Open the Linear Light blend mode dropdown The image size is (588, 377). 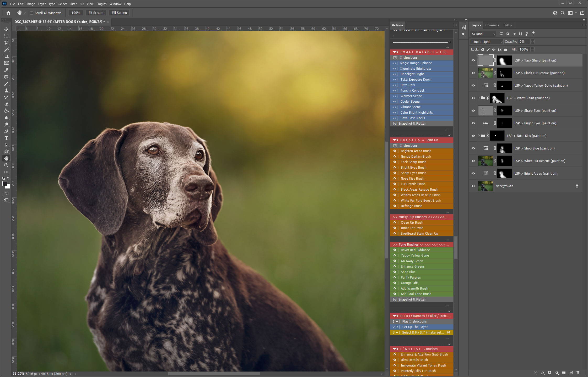coord(487,42)
